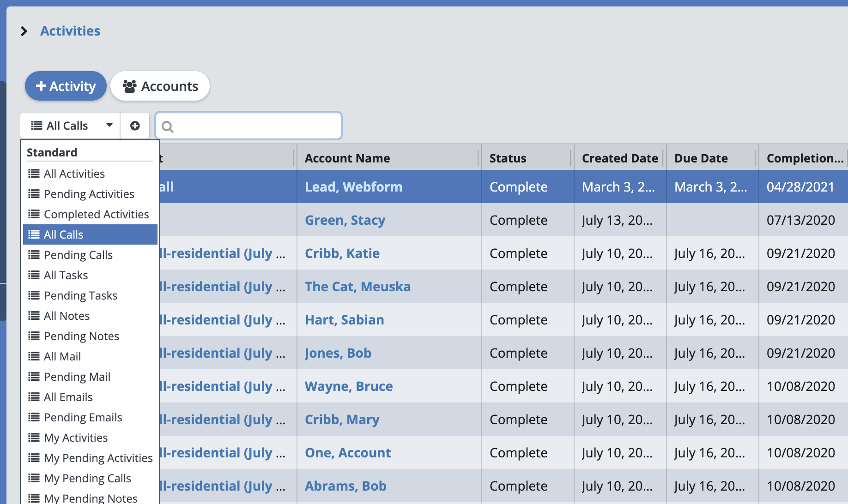This screenshot has height=504, width=848.
Task: Choose Pending Activities in the list
Action: (x=89, y=194)
